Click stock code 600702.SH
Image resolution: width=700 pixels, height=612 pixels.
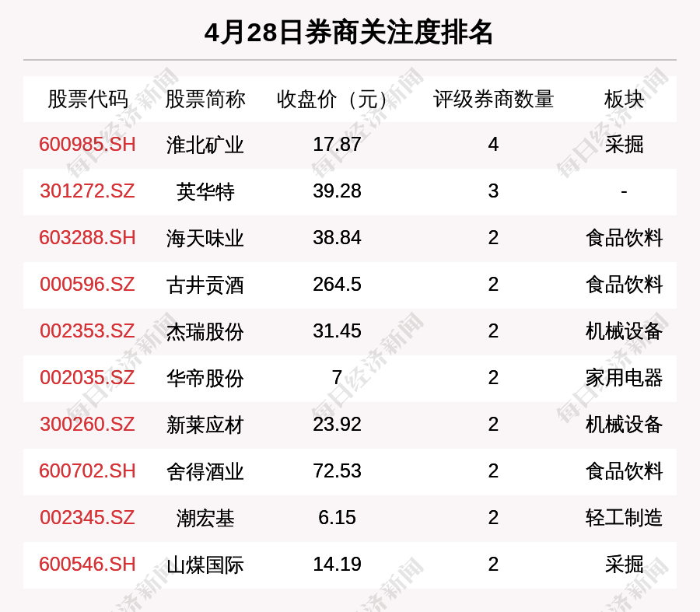tap(87, 471)
